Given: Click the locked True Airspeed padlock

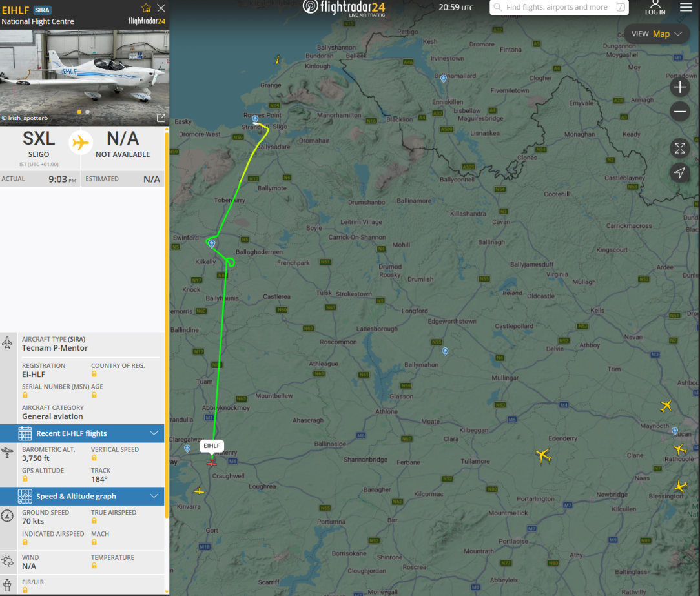Looking at the screenshot, I should [94, 520].
